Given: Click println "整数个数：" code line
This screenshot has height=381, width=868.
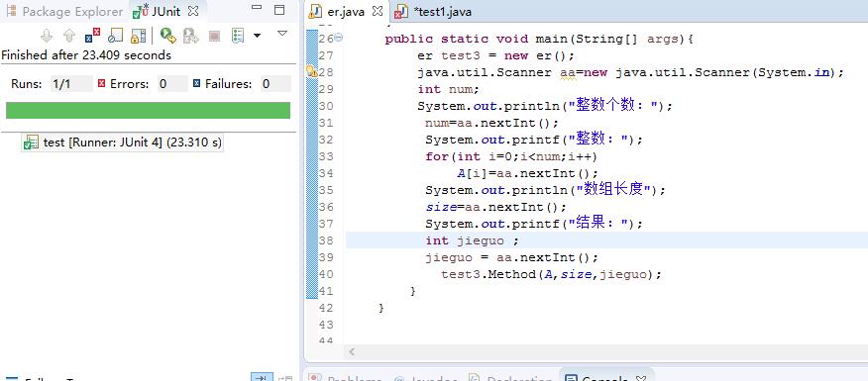Looking at the screenshot, I should (x=545, y=106).
